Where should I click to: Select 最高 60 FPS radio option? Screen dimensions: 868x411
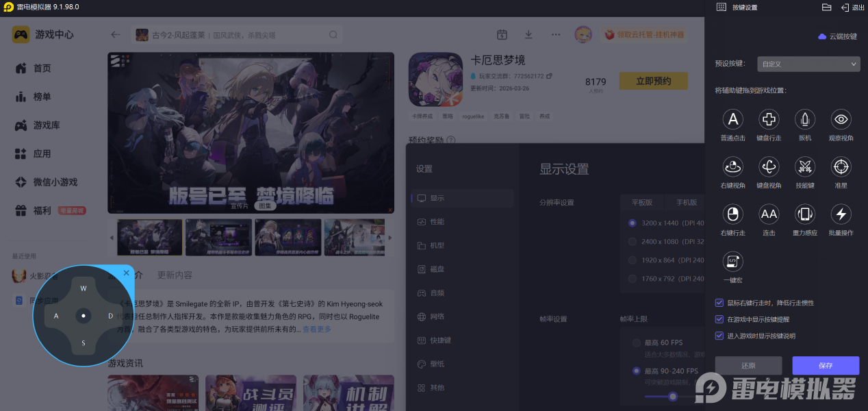637,342
